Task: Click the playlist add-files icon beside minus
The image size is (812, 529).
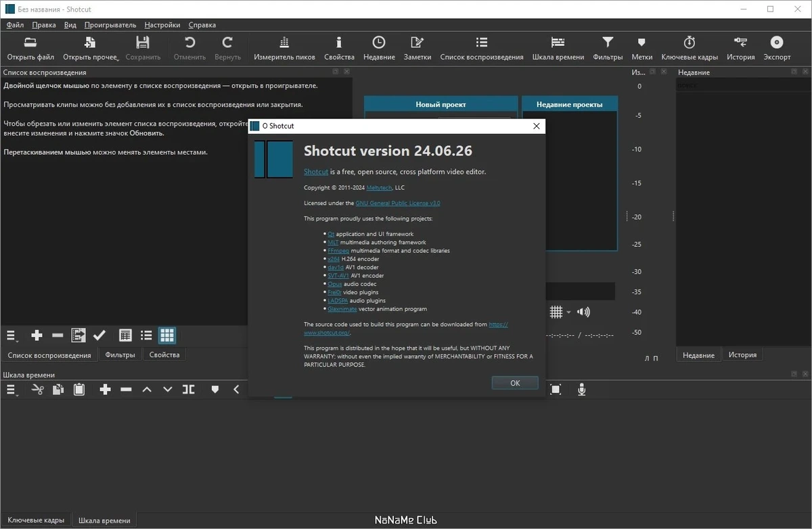Action: point(78,335)
